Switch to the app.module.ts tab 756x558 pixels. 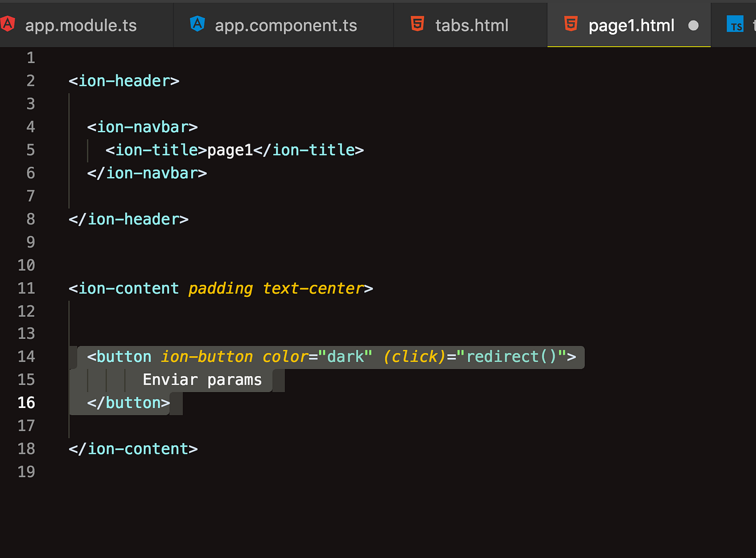point(81,25)
